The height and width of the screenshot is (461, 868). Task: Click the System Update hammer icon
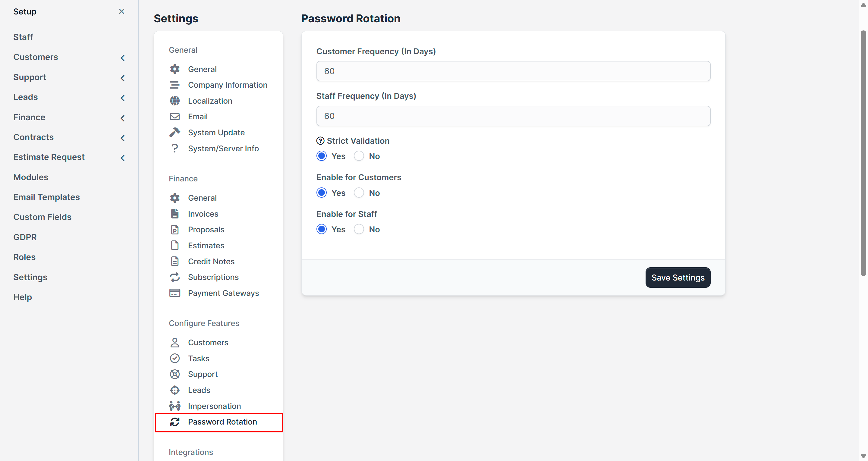pos(175,133)
